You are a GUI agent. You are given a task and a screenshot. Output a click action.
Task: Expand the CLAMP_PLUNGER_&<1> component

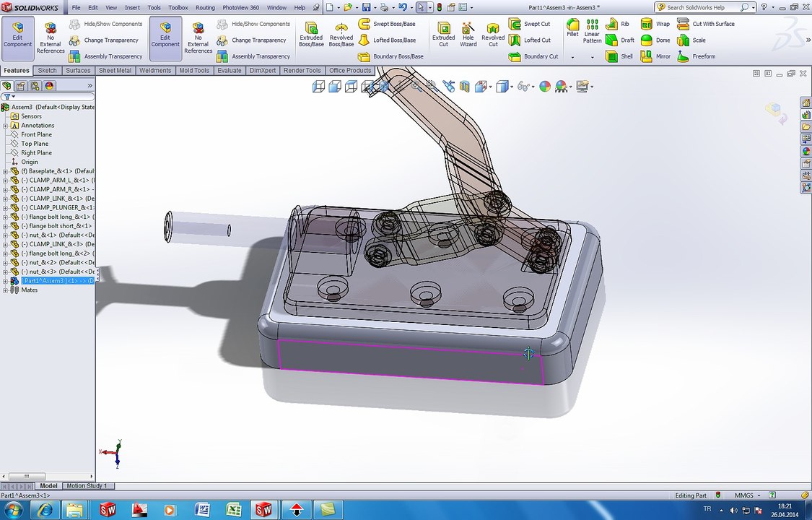click(5, 208)
